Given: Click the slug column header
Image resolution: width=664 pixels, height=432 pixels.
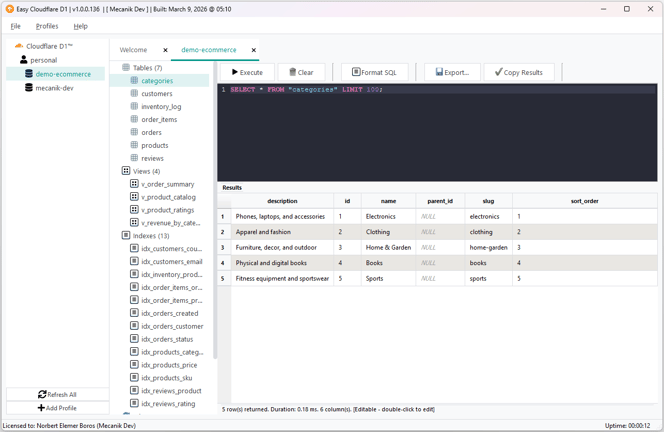Looking at the screenshot, I should (x=488, y=201).
